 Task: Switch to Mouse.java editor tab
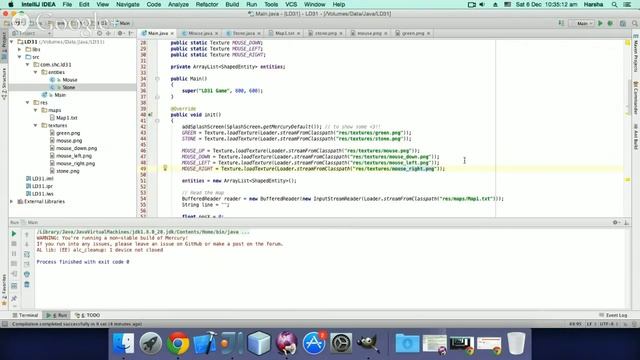pyautogui.click(x=200, y=33)
